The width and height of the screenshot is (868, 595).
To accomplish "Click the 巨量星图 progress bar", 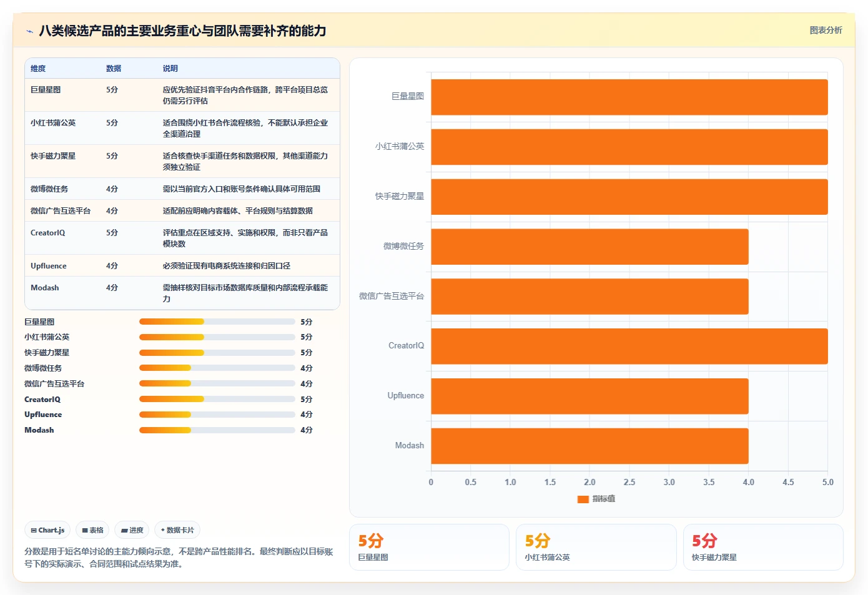I will coord(217,322).
